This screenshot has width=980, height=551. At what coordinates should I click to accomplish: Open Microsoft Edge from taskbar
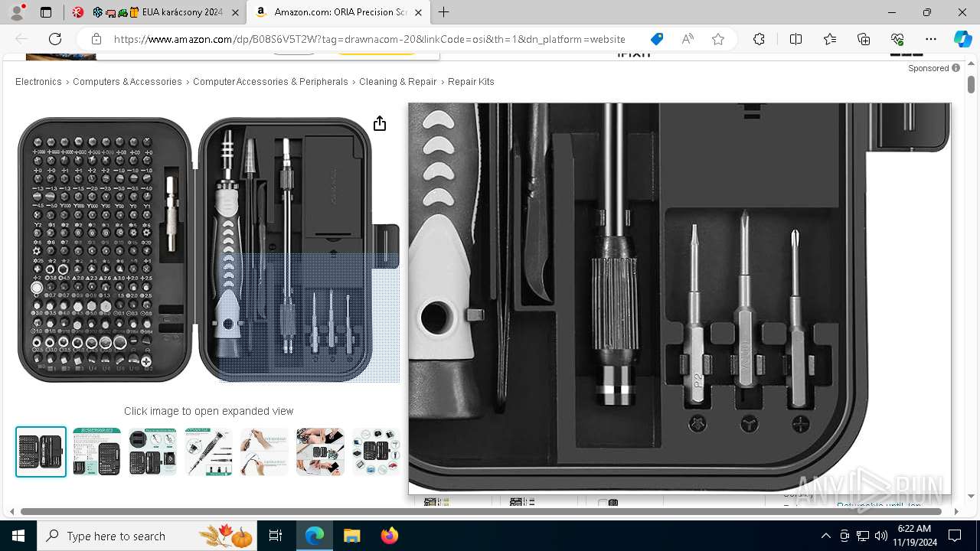click(315, 536)
